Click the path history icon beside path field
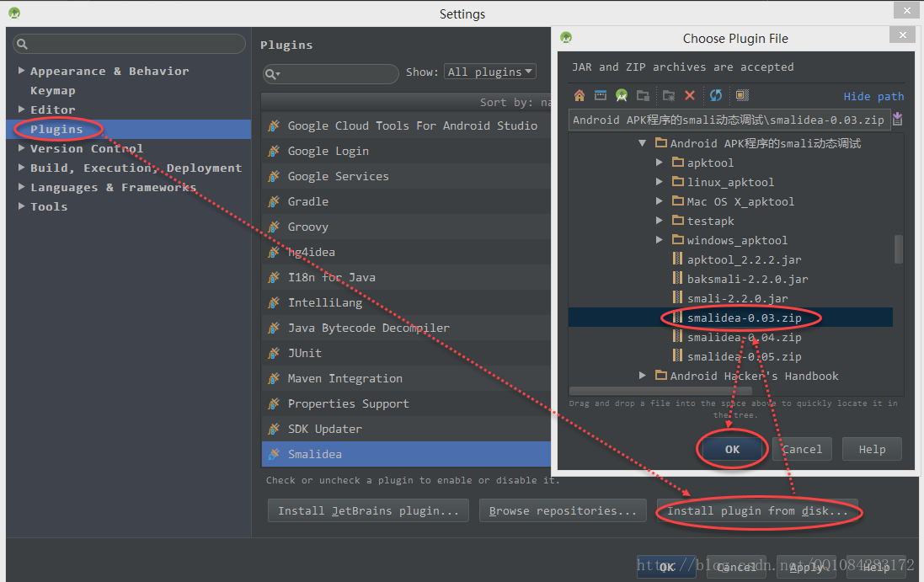924x582 pixels. (898, 120)
